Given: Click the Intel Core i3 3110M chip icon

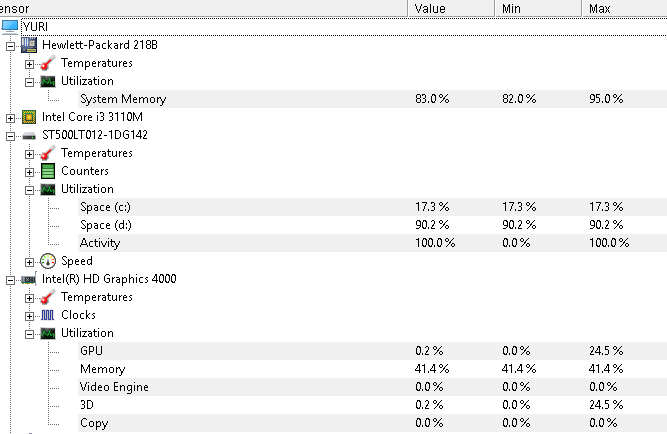Looking at the screenshot, I should click(x=29, y=117).
